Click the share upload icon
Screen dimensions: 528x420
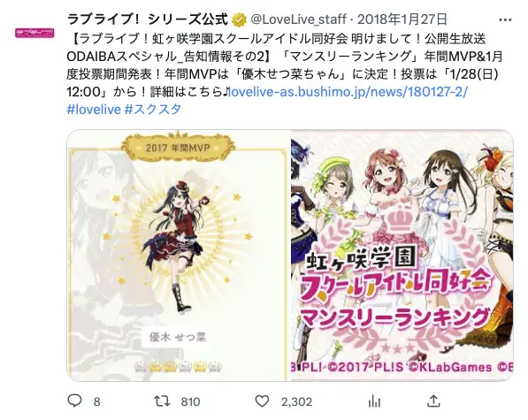click(x=433, y=401)
